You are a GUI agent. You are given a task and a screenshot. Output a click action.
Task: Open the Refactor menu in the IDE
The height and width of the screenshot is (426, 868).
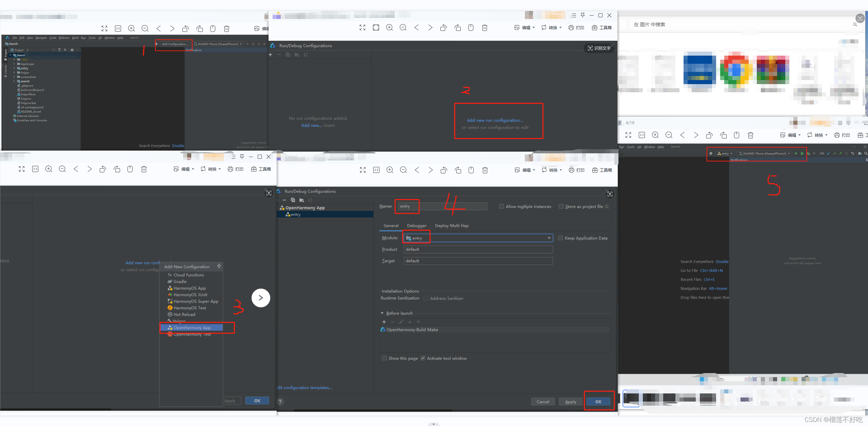64,38
